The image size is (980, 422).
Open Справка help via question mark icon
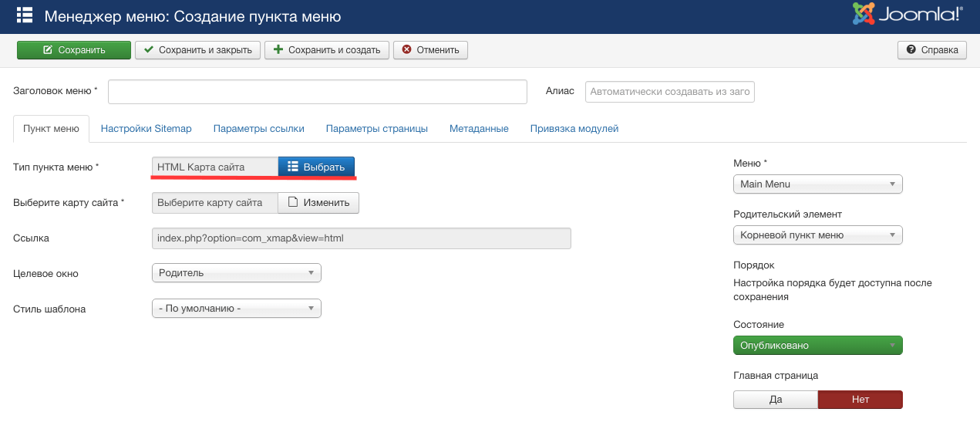coord(911,50)
